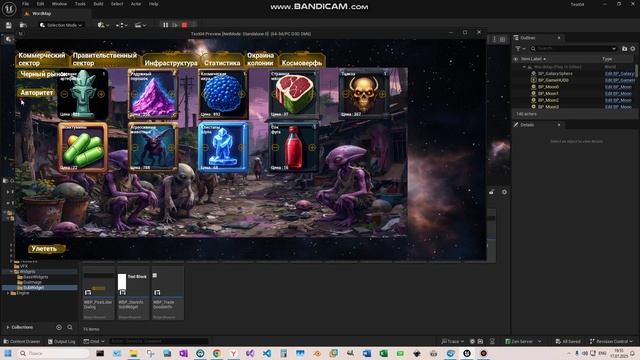Search collections with the magnifier icon
This screenshot has width=640, height=360.
pos(70,327)
